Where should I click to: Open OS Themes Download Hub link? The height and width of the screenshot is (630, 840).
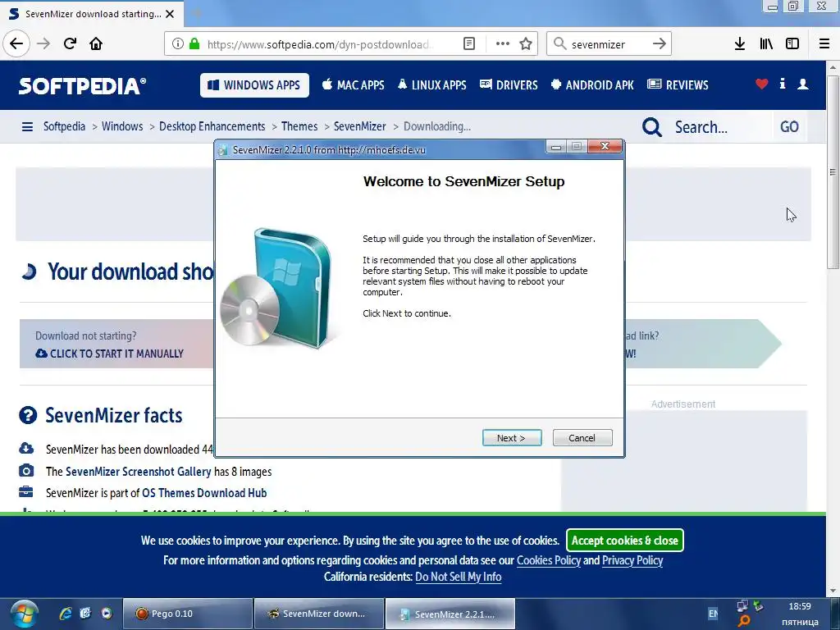point(204,493)
